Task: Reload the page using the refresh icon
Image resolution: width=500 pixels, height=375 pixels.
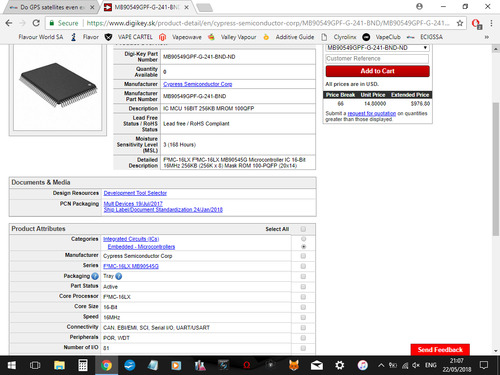Action: (x=36, y=23)
